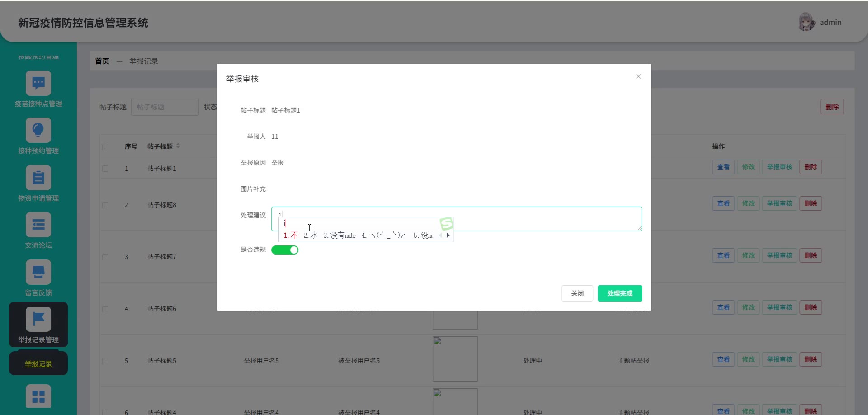Click the 被举报用户名5 cell

point(359,361)
